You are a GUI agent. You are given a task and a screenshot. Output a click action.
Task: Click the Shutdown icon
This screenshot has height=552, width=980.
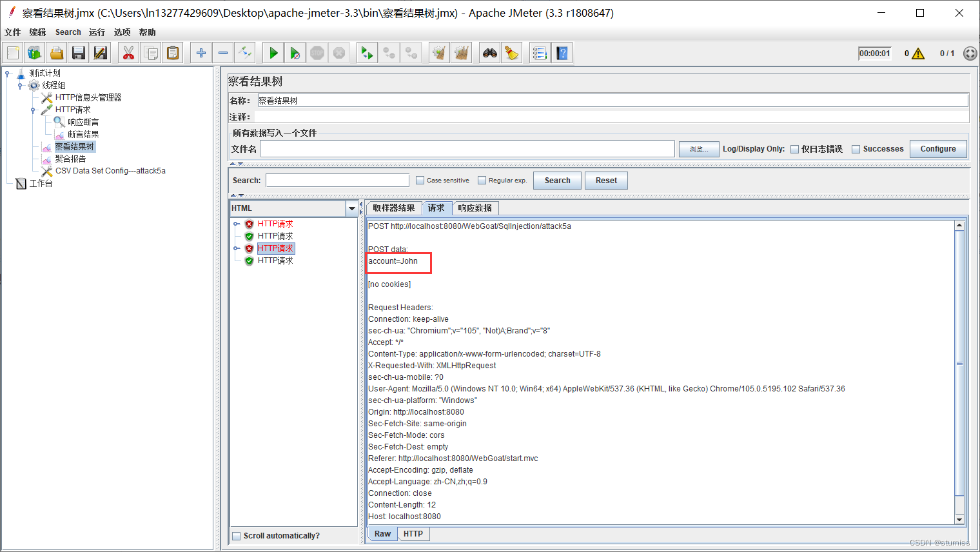coord(339,53)
